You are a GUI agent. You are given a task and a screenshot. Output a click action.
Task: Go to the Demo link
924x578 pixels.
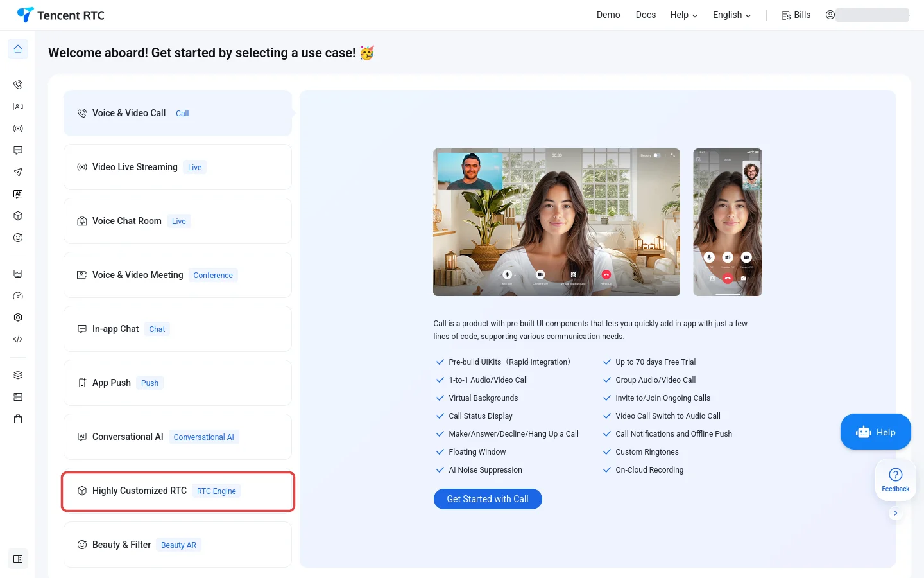(x=608, y=15)
